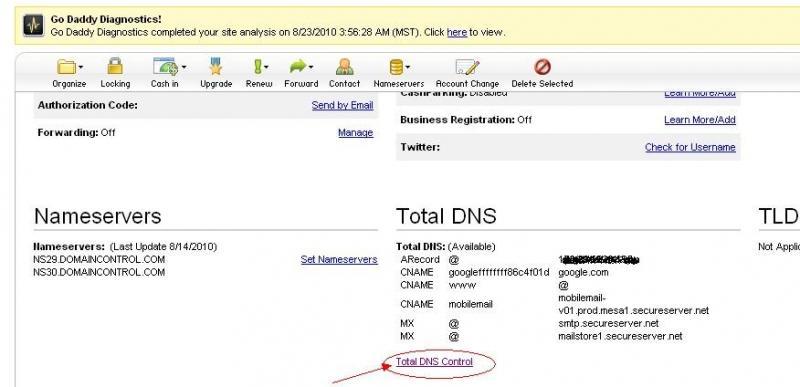Click Check for Username link
Screen dimensions: 800x387
coord(690,147)
